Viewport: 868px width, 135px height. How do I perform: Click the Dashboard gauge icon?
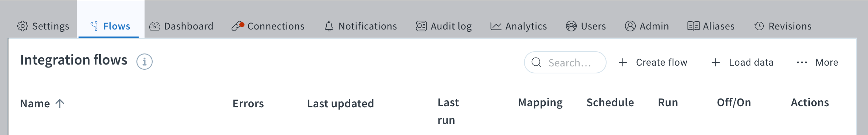click(154, 26)
